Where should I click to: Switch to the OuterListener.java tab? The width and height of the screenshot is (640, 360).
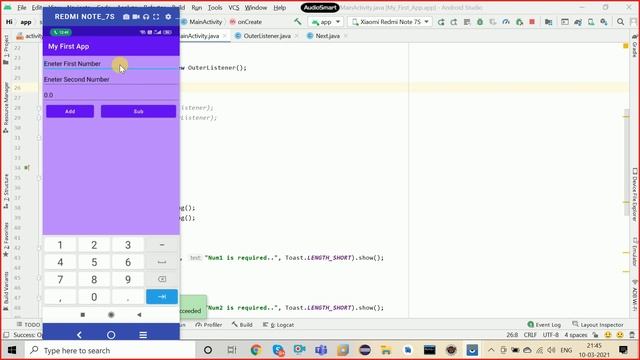(267, 36)
